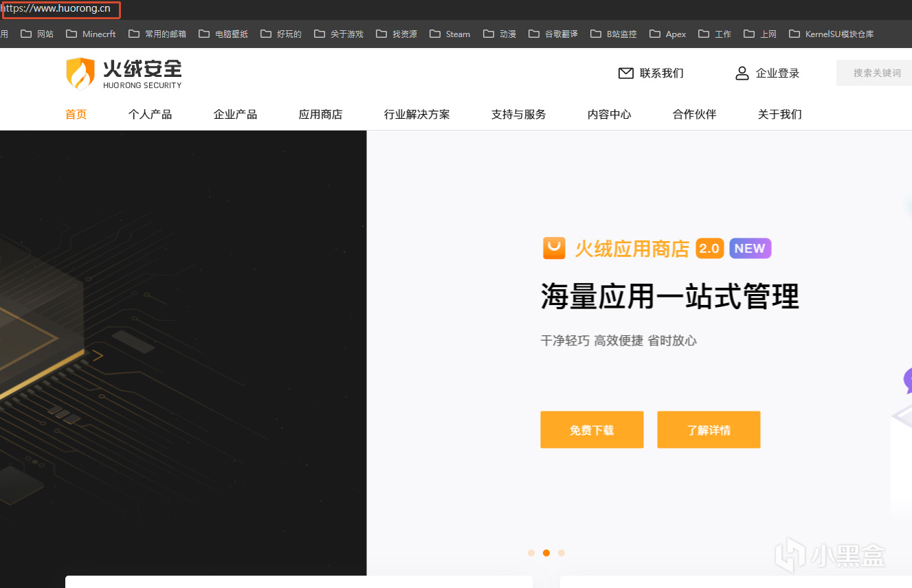
Task: Open the 个人产品 menu
Action: 150,114
